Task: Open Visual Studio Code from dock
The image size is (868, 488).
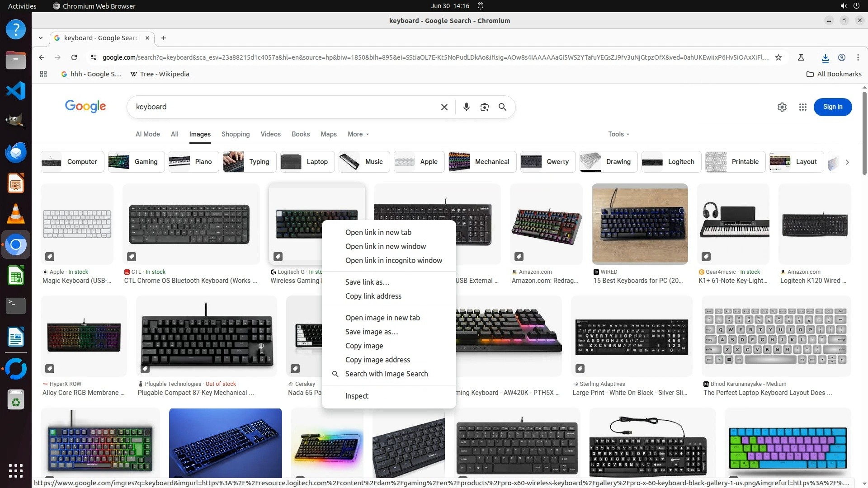Action: click(16, 91)
